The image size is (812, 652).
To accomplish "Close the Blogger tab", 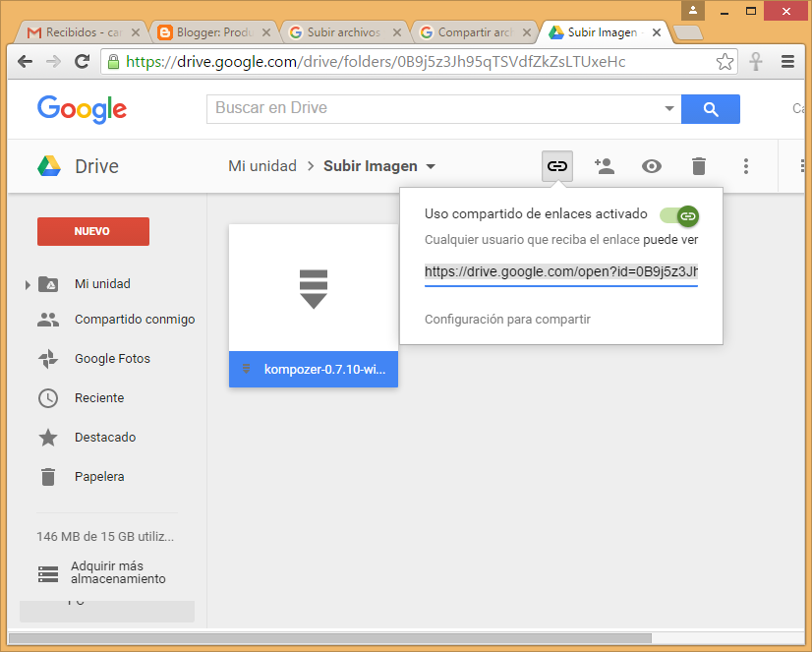I will (266, 32).
